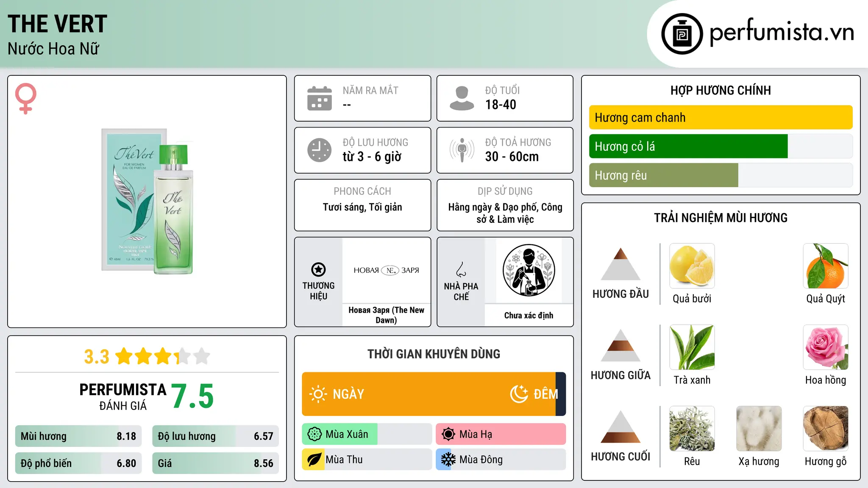Click the Tươi sáng, Tối giản style text
Image resolution: width=868 pixels, height=488 pixels.
tap(362, 207)
